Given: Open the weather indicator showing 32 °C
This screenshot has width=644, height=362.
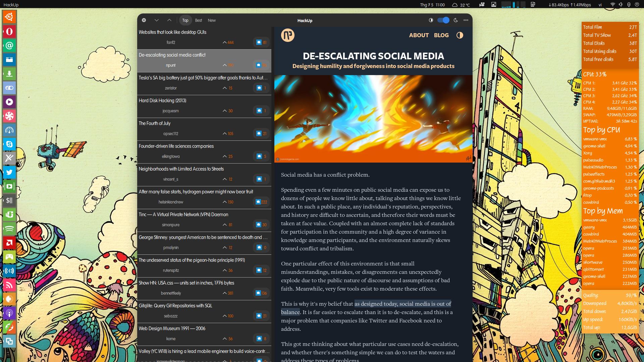Looking at the screenshot, I should pyautogui.click(x=461, y=5).
